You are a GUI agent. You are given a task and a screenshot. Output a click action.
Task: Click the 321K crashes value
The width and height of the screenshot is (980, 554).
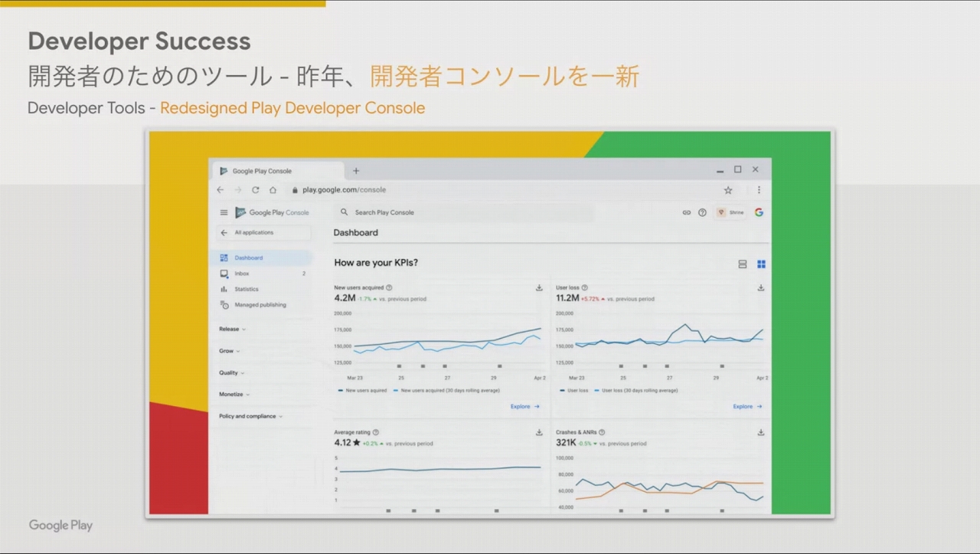point(566,443)
